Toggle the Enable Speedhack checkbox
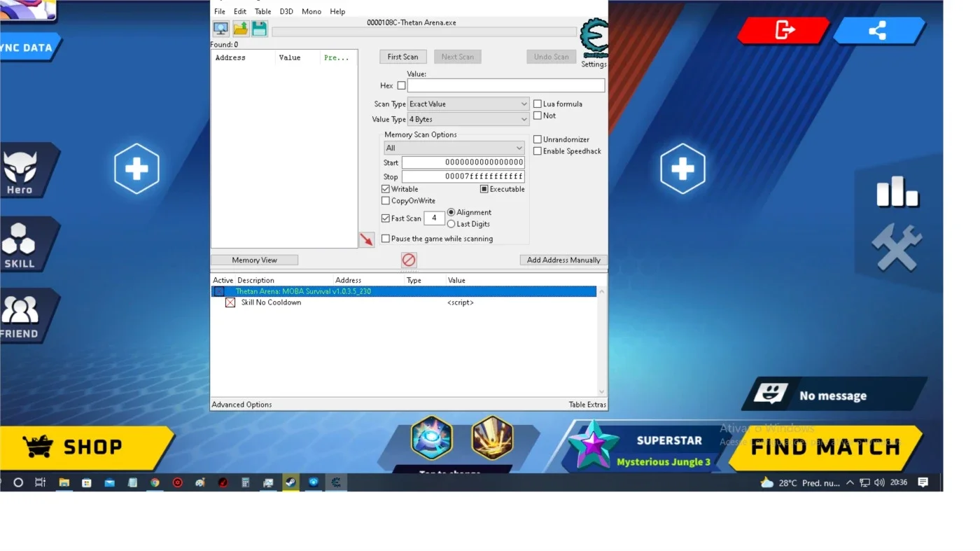This screenshot has height=551, width=980. coord(538,151)
